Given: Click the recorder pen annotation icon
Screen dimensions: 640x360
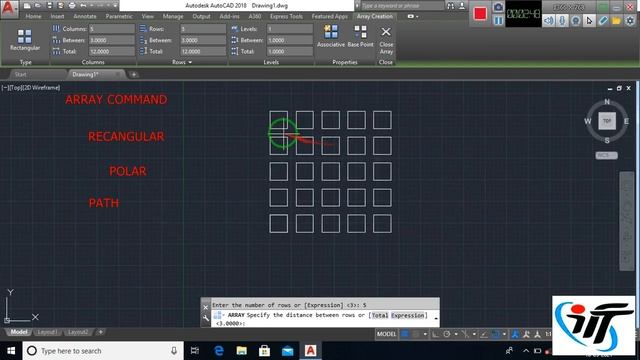Looking at the screenshot, I should click(x=603, y=20).
